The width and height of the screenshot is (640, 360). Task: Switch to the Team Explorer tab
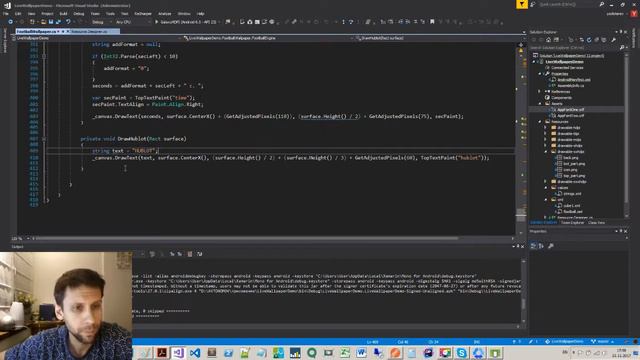pos(572,223)
